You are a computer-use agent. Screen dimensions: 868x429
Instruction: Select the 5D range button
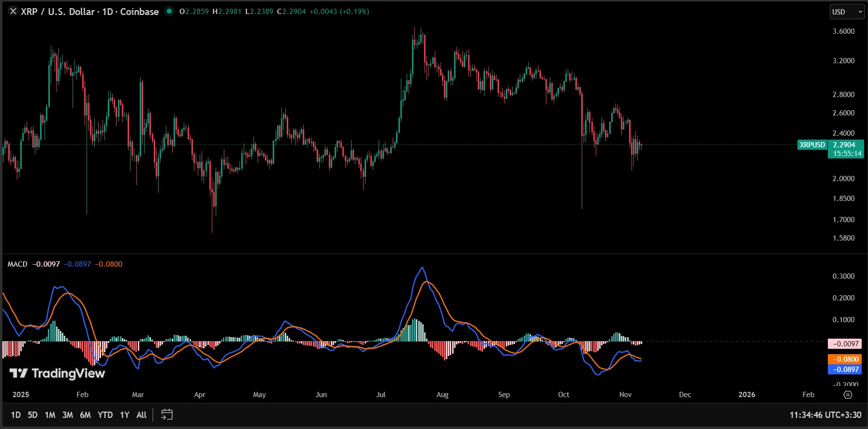tap(32, 415)
